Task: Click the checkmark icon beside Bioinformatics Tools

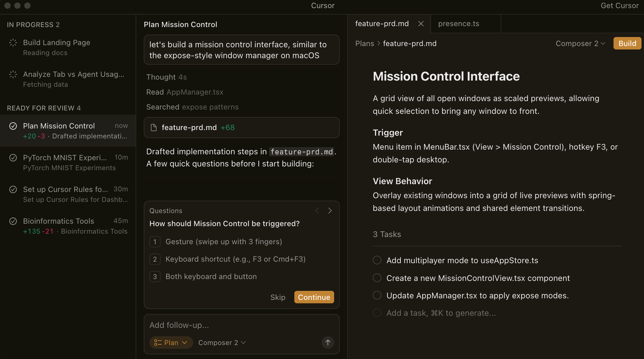Action: click(13, 221)
